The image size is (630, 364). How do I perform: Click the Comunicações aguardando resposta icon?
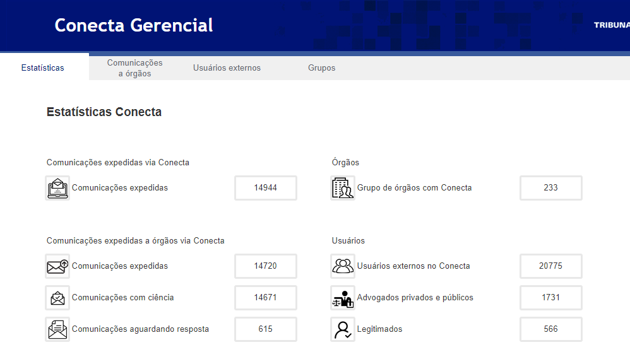pos(57,329)
